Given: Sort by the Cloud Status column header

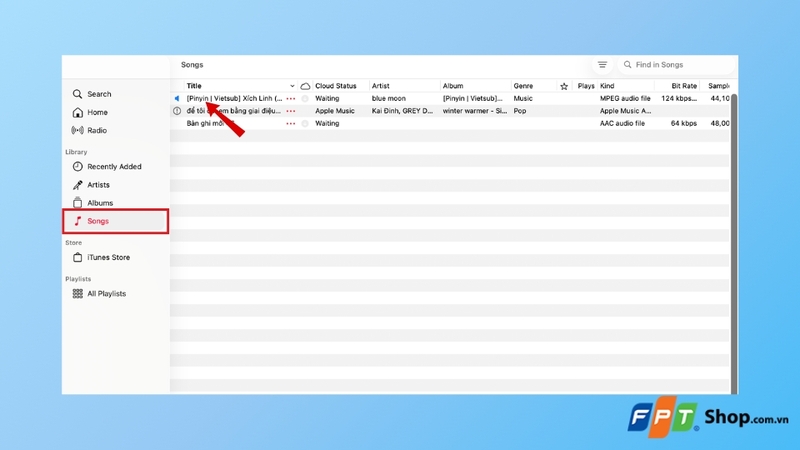Looking at the screenshot, I should [x=336, y=86].
